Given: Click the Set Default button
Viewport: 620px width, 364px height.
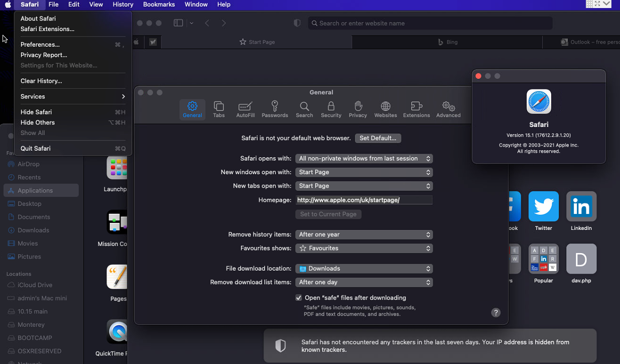Looking at the screenshot, I should click(x=378, y=138).
